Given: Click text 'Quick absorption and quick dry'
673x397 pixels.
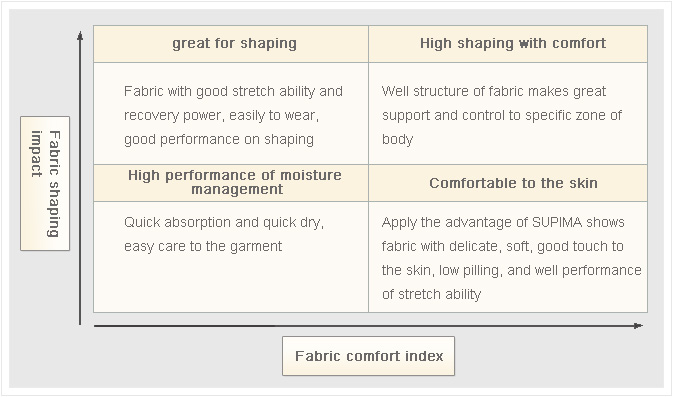Looking at the screenshot, I should coord(224,222).
